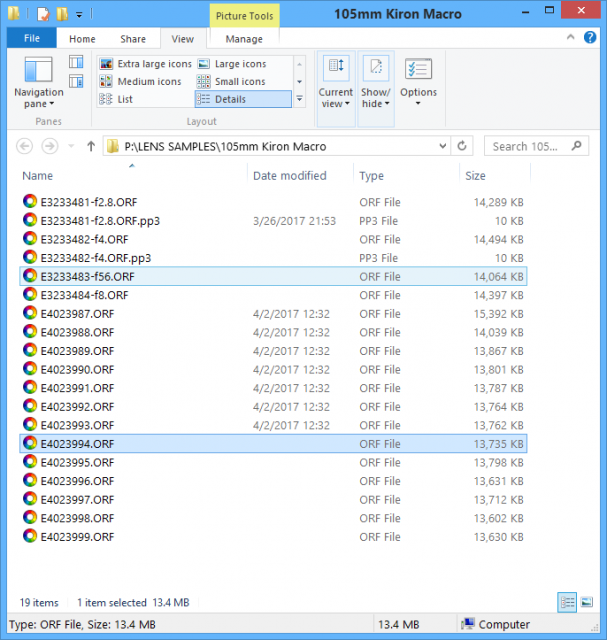Viewport: 607px width, 640px height.
Task: Click the address bar path
Action: pos(225,147)
